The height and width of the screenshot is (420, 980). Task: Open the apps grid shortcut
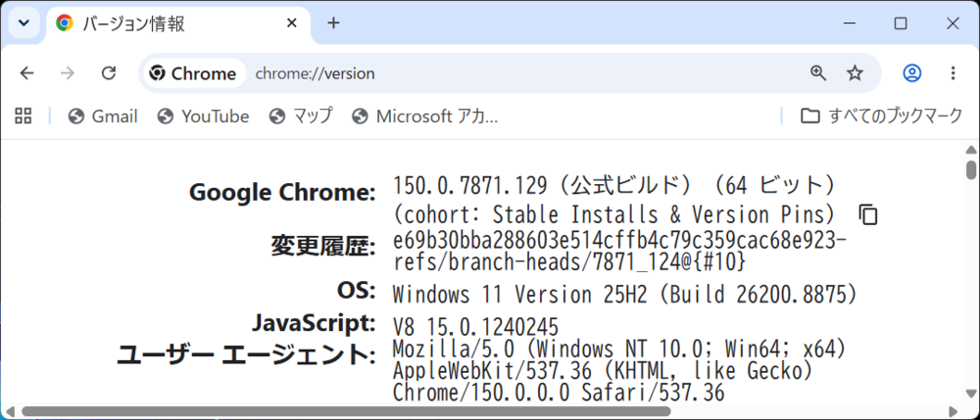[24, 116]
